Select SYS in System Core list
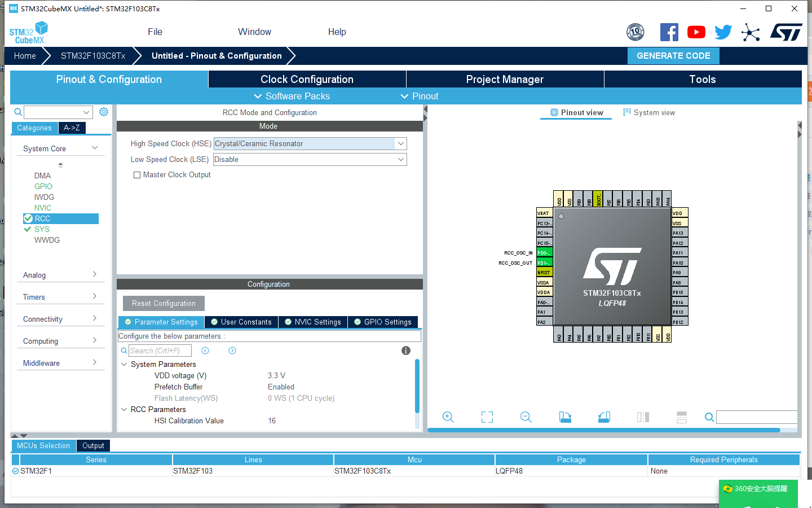This screenshot has width=812, height=508. tap(42, 229)
